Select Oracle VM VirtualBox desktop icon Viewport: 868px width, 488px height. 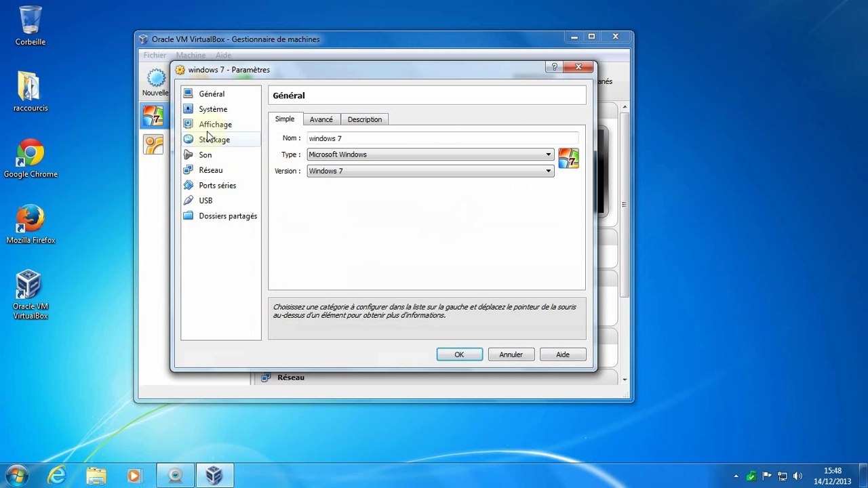31,295
